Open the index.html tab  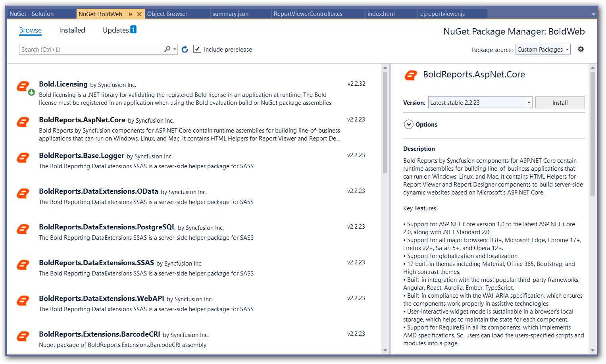click(x=391, y=14)
